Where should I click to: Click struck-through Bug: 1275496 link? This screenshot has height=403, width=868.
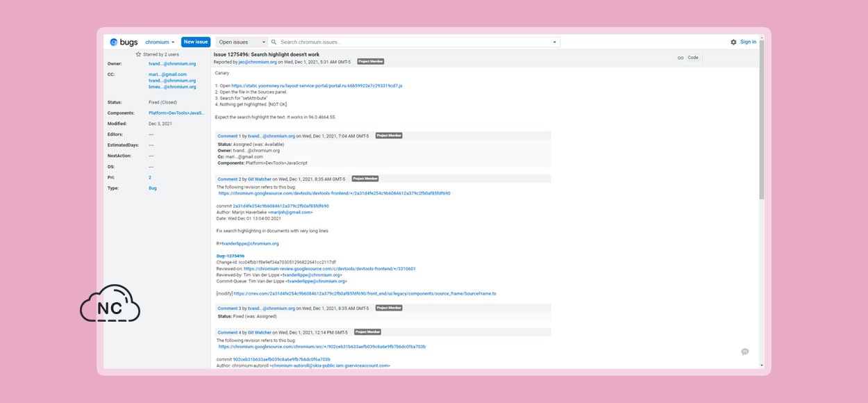tap(231, 256)
